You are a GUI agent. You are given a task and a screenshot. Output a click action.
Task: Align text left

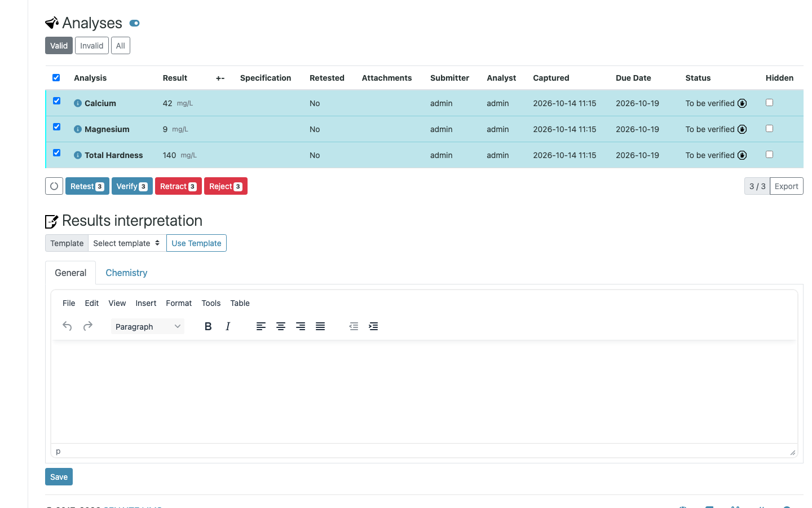[x=261, y=326]
